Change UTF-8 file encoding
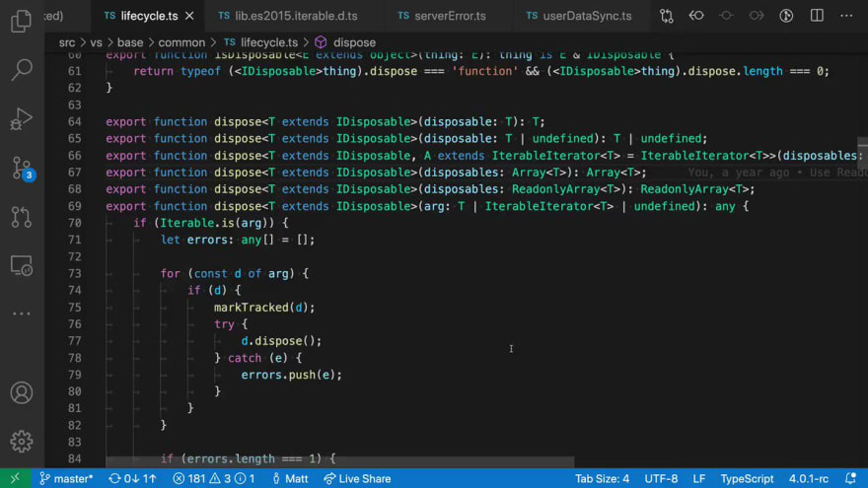Screen dimensions: 868x488 pyautogui.click(x=661, y=478)
